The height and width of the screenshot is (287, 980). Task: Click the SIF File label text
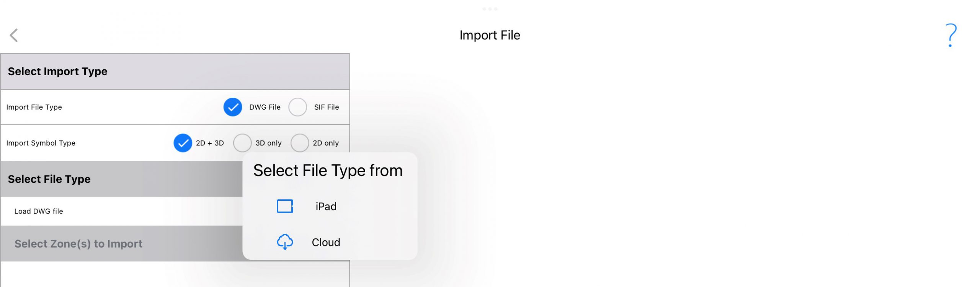click(327, 107)
